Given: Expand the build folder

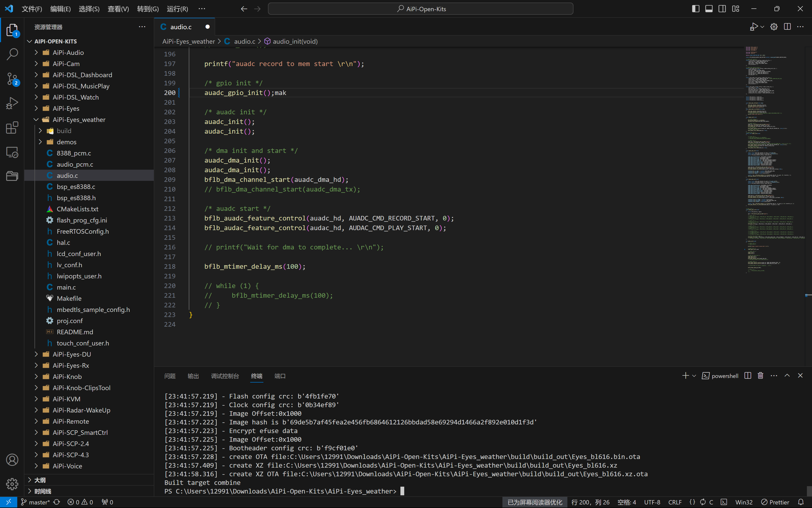Looking at the screenshot, I should point(40,131).
